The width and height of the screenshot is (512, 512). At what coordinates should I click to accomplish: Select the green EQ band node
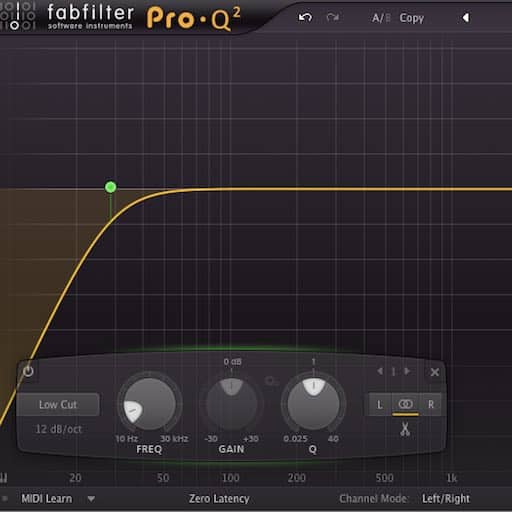coord(111,187)
